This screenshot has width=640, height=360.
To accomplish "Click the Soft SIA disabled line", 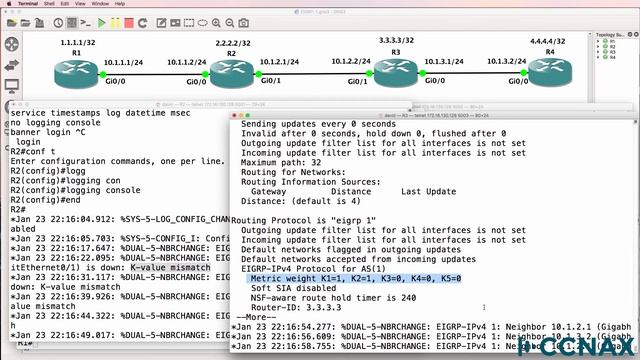I will (293, 288).
